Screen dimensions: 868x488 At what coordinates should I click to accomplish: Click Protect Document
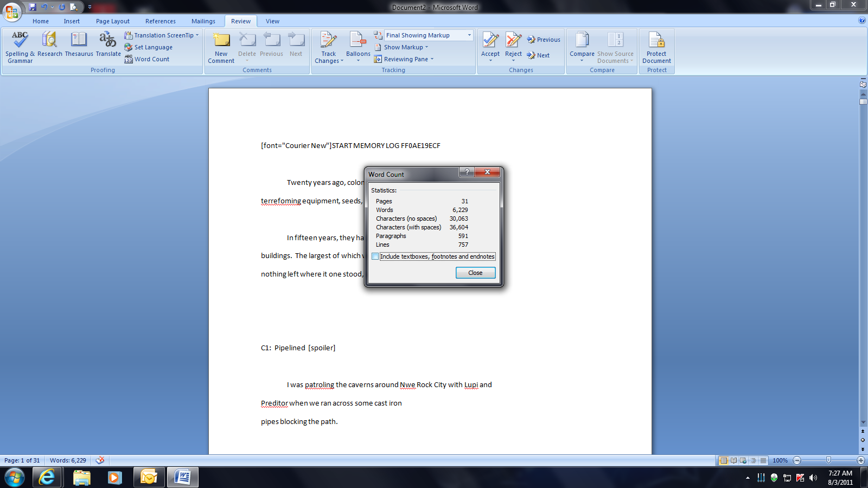656,48
